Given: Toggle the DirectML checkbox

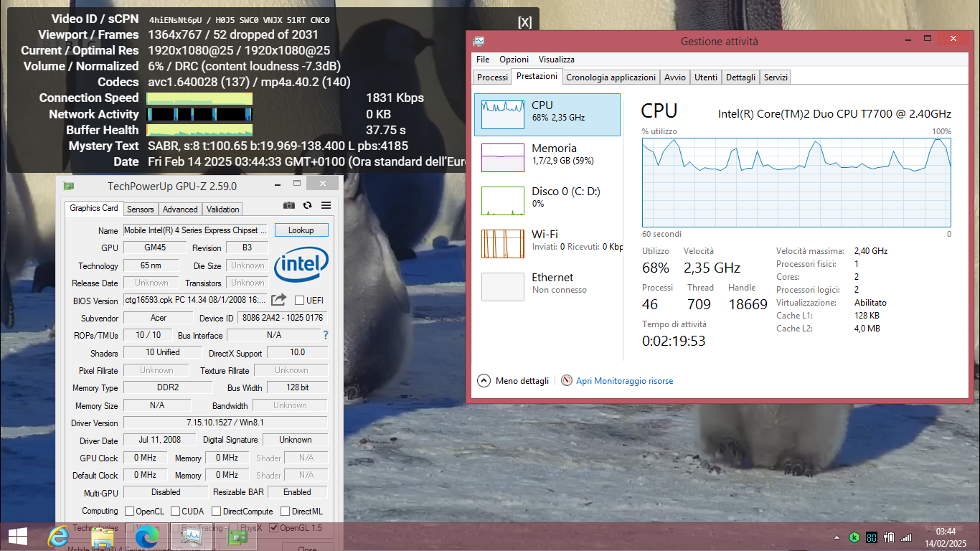Looking at the screenshot, I should click(x=285, y=512).
